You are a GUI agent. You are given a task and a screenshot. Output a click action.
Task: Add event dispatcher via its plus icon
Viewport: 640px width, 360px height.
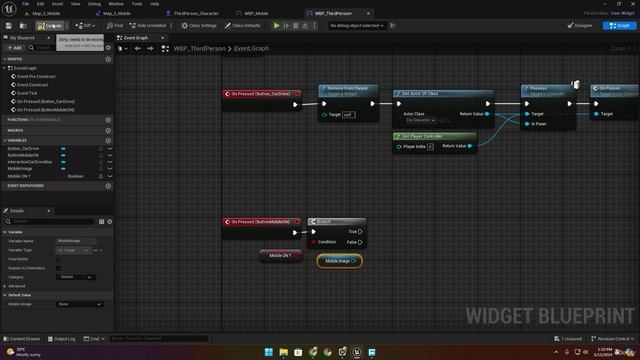point(108,186)
